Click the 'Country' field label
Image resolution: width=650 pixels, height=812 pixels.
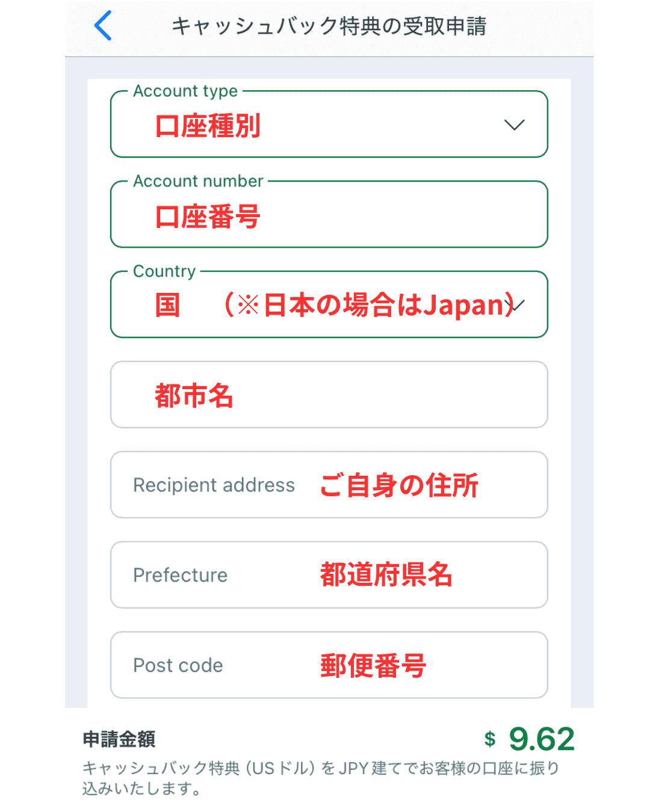[x=164, y=271]
